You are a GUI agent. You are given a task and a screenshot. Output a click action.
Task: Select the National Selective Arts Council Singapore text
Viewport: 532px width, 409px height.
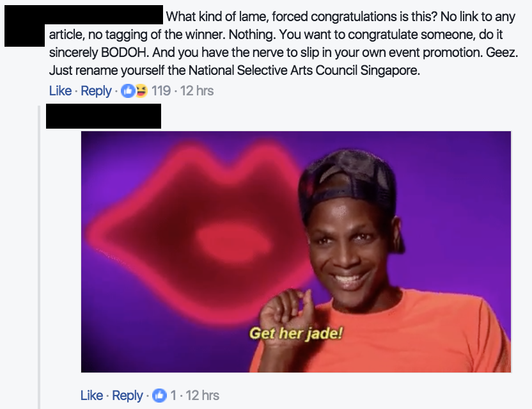(304, 70)
